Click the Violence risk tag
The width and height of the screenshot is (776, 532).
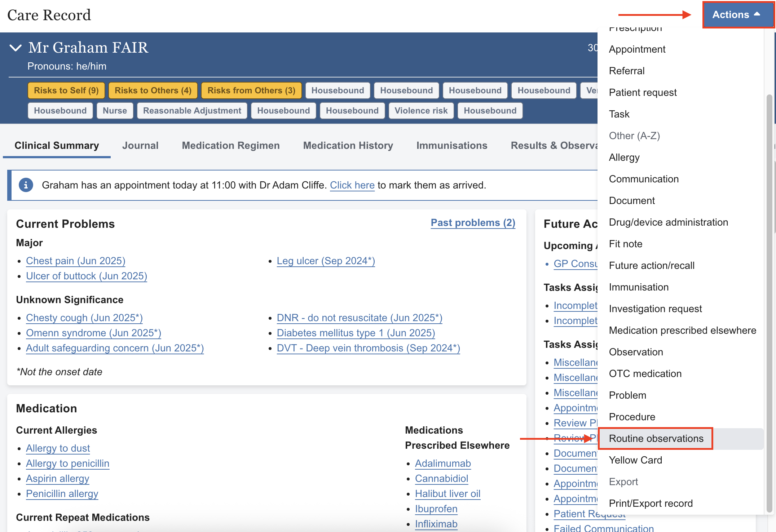point(421,111)
